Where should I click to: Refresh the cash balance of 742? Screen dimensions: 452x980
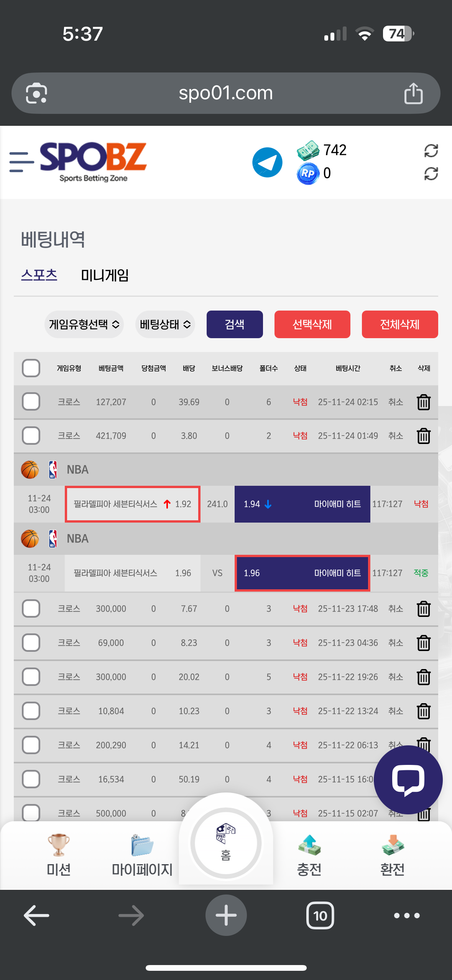[x=431, y=151]
